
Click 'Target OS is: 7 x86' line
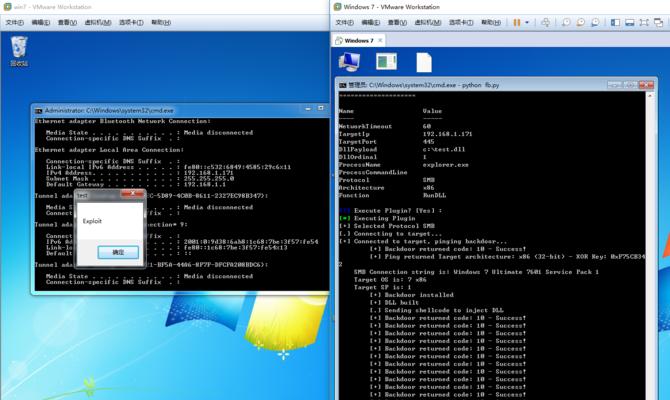pyautogui.click(x=390, y=279)
